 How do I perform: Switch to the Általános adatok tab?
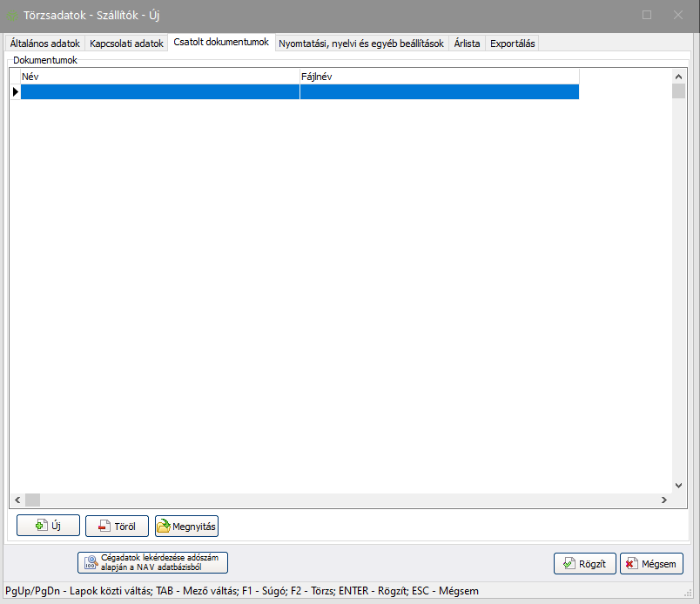[x=44, y=43]
